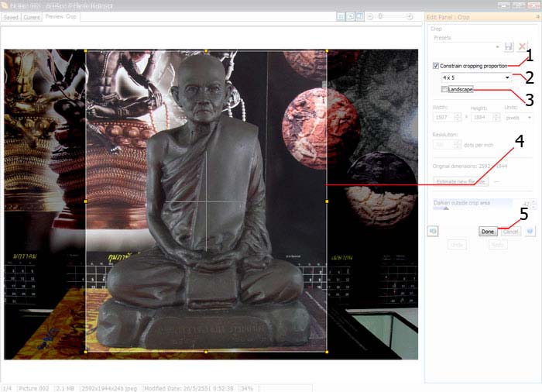Click the Resolution input field

coord(443,145)
